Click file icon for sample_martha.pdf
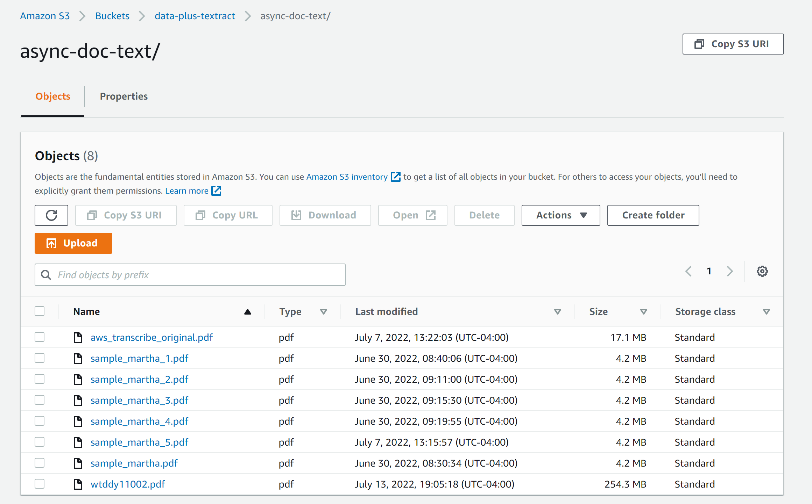The width and height of the screenshot is (812, 504). coord(78,463)
